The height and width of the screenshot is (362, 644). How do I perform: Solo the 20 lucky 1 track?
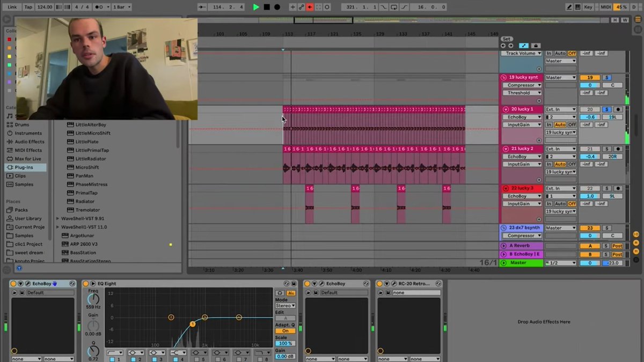tap(607, 109)
